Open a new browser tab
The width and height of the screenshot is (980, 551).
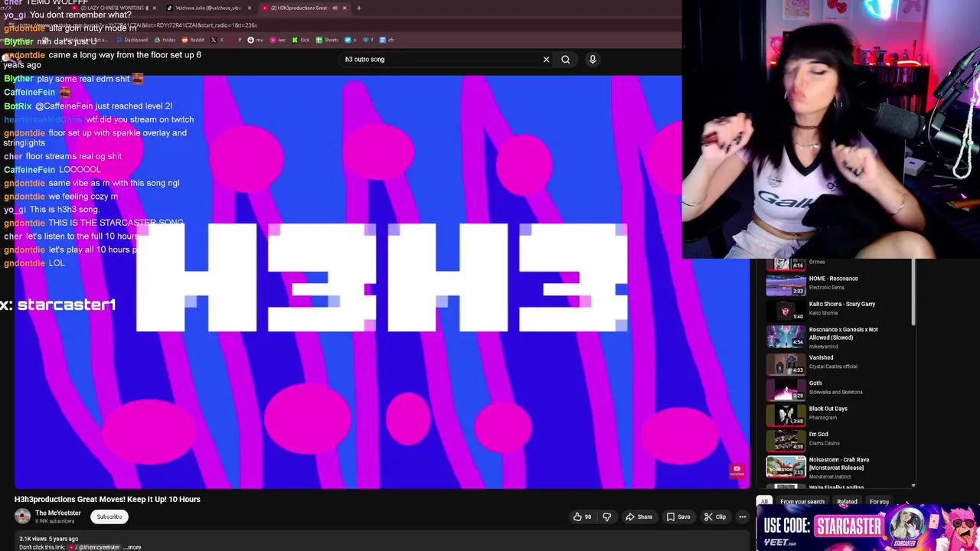pos(358,8)
